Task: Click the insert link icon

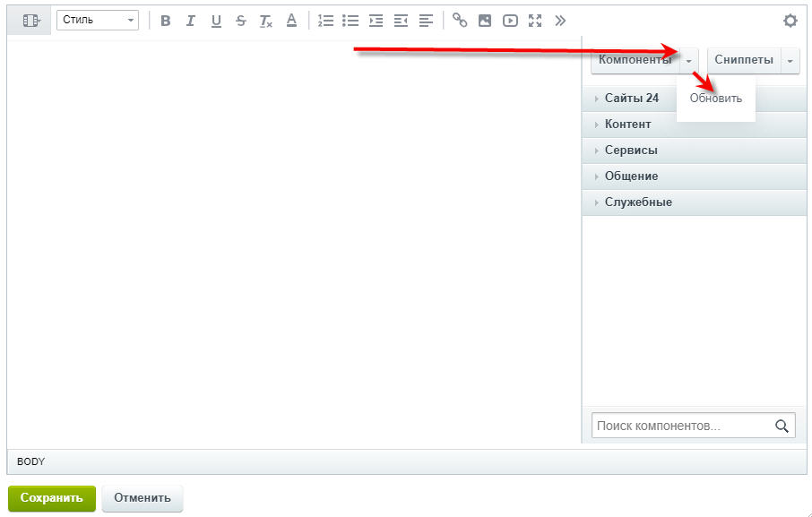Action: pos(460,21)
